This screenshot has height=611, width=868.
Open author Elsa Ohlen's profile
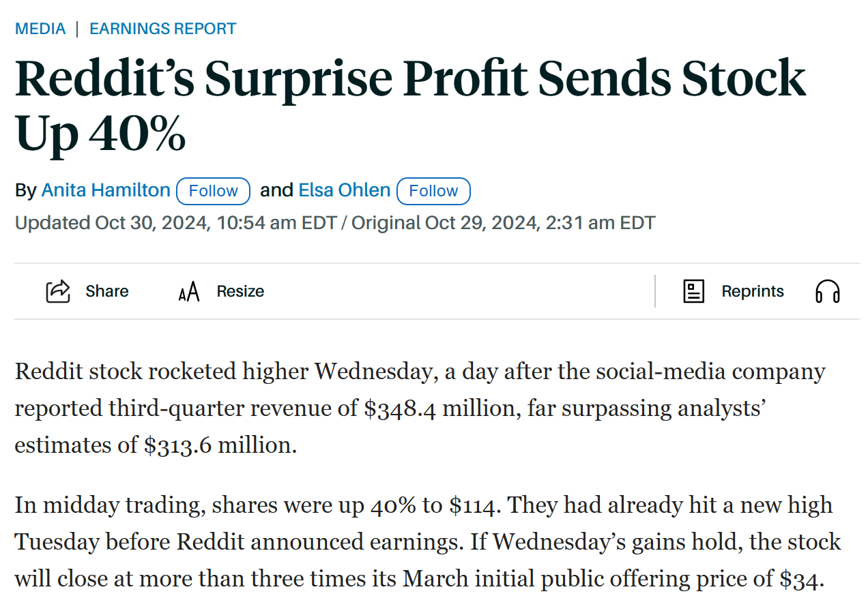[345, 190]
